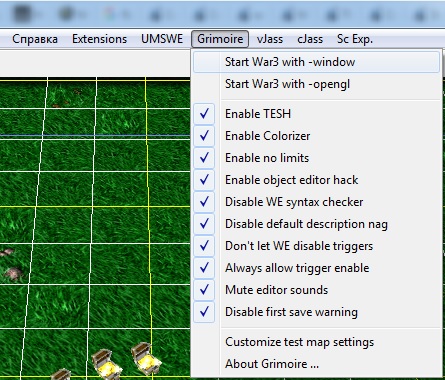Close the Grimoire menu via its title
Screen dimensions: 445x380
(x=220, y=39)
